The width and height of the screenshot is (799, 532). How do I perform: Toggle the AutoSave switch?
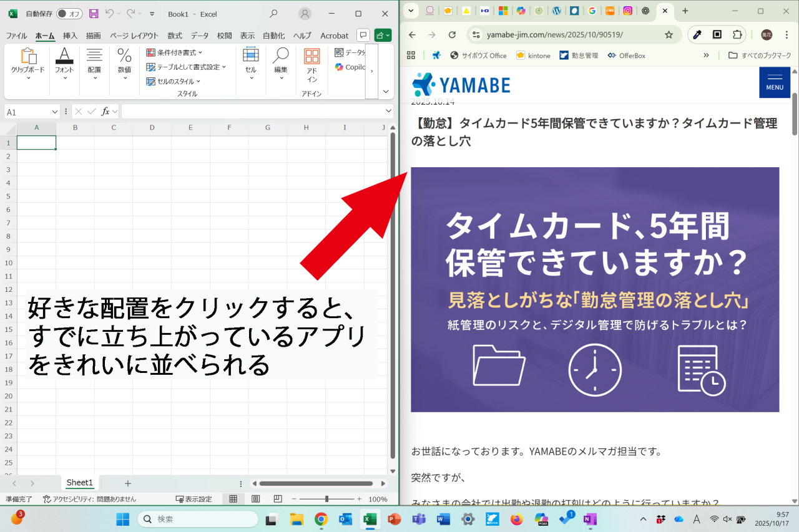pyautogui.click(x=69, y=14)
